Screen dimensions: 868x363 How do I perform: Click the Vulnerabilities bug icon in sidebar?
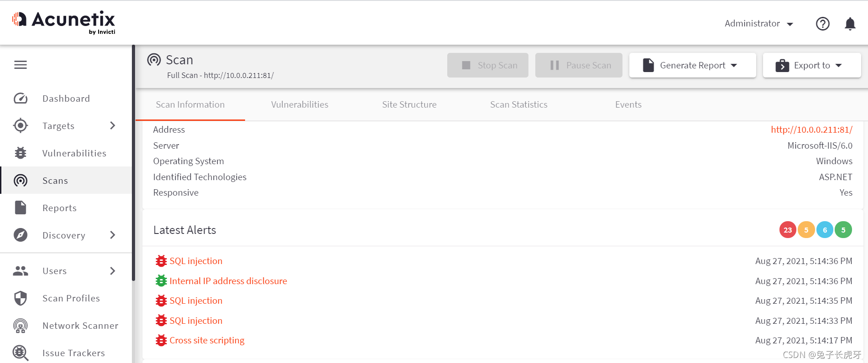point(21,153)
